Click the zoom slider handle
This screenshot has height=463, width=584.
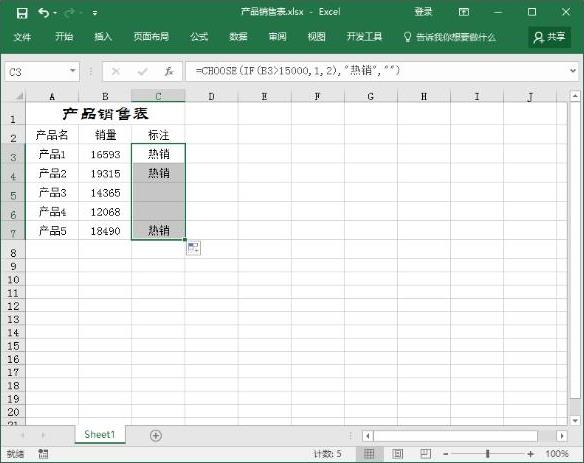tap(487, 454)
